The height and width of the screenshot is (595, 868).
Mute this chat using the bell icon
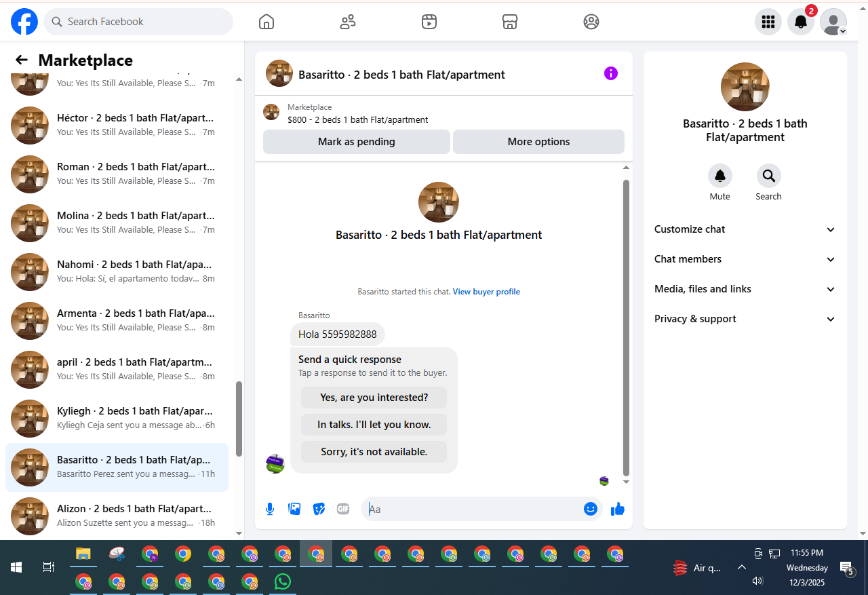720,176
